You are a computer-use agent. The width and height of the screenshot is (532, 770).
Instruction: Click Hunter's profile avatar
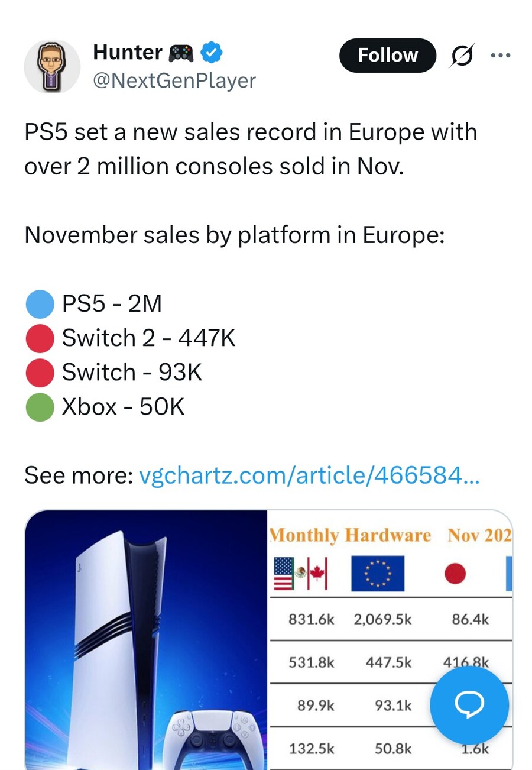(52, 67)
